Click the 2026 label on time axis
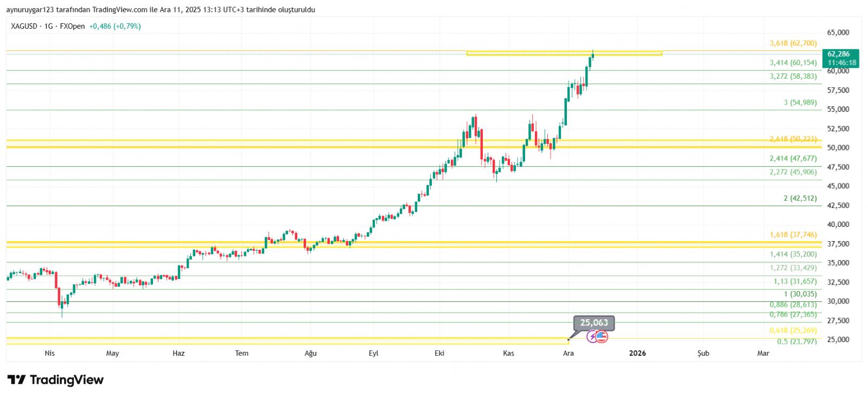 (x=637, y=353)
